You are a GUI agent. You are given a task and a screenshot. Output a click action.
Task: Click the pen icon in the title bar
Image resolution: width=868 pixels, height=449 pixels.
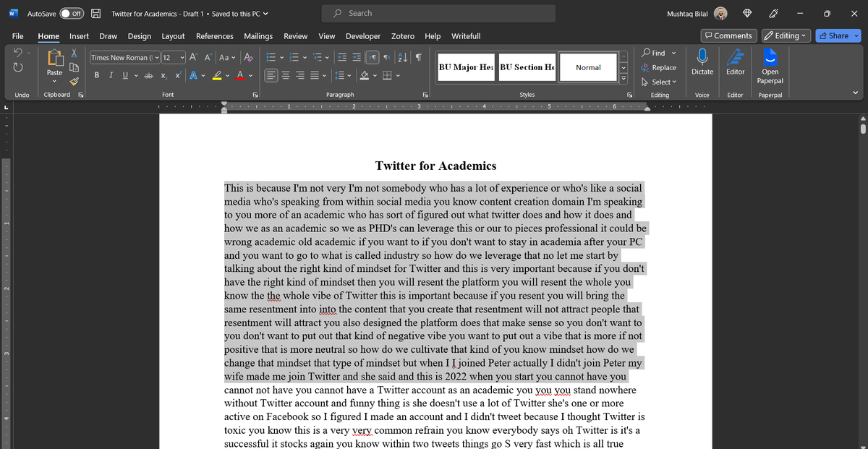click(774, 14)
